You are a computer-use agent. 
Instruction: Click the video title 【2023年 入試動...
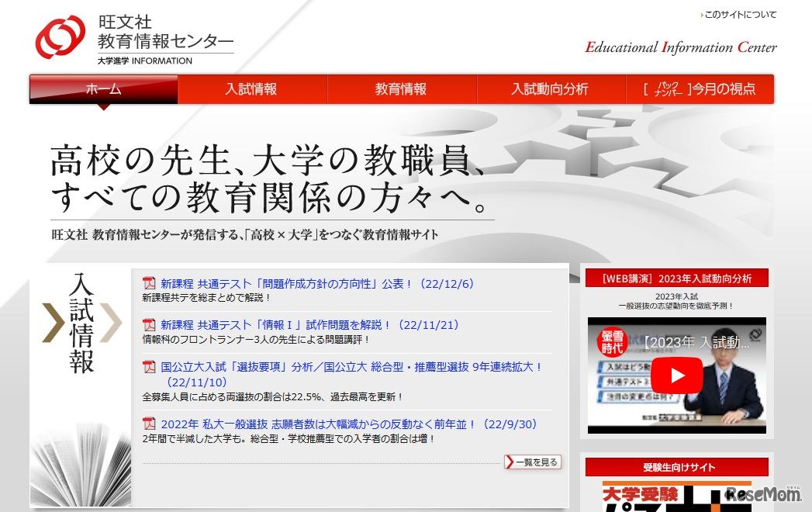point(696,343)
